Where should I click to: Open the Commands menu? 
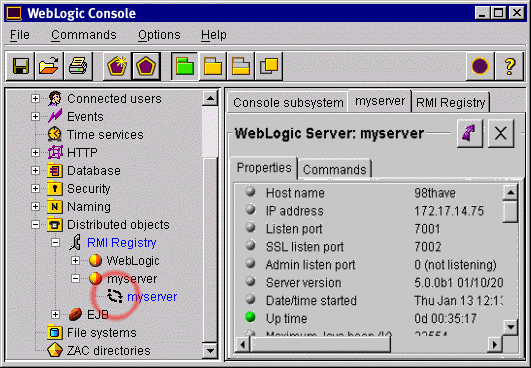point(84,35)
